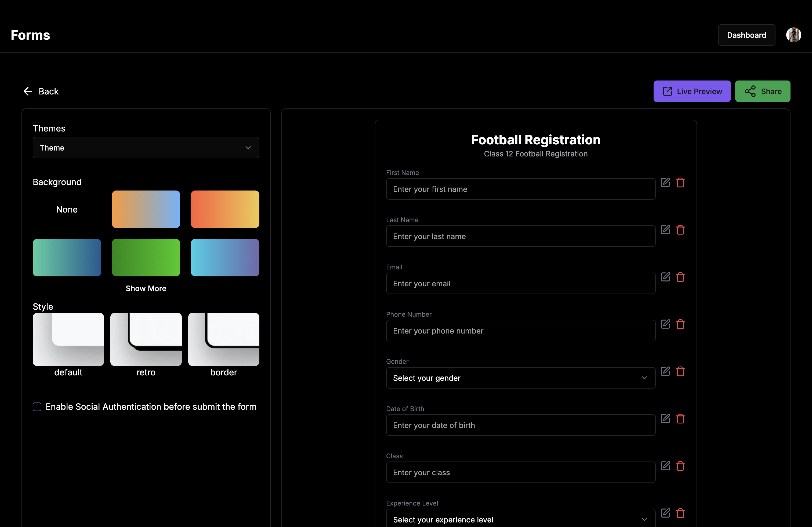Edit the Email field

tap(665, 277)
